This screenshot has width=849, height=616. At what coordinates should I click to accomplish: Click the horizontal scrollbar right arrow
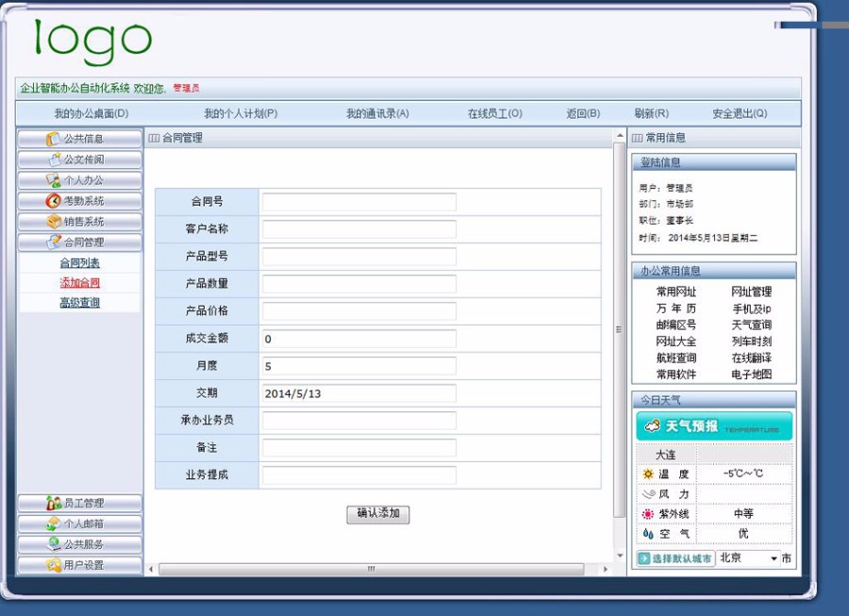point(606,569)
